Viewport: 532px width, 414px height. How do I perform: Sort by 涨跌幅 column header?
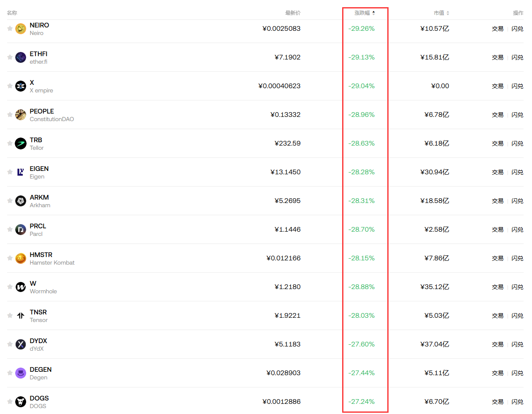point(365,13)
